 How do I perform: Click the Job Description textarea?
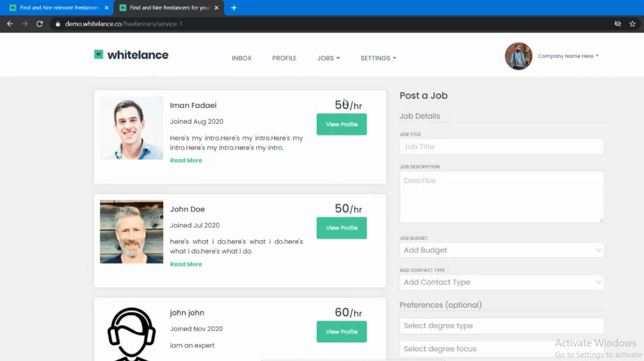click(x=502, y=197)
